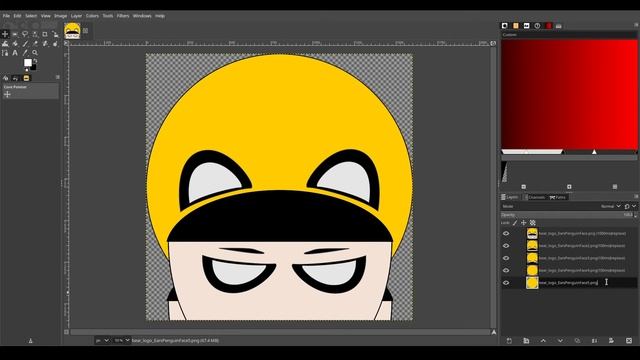Toggle the lock pixels brush icon
This screenshot has height=360, width=640.
click(x=515, y=223)
